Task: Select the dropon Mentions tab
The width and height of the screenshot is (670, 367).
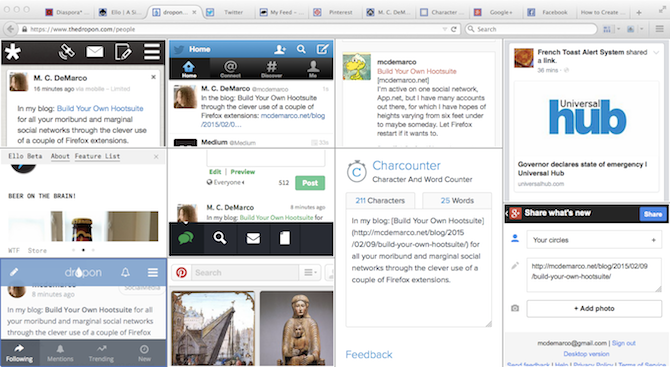Action: pos(60,353)
